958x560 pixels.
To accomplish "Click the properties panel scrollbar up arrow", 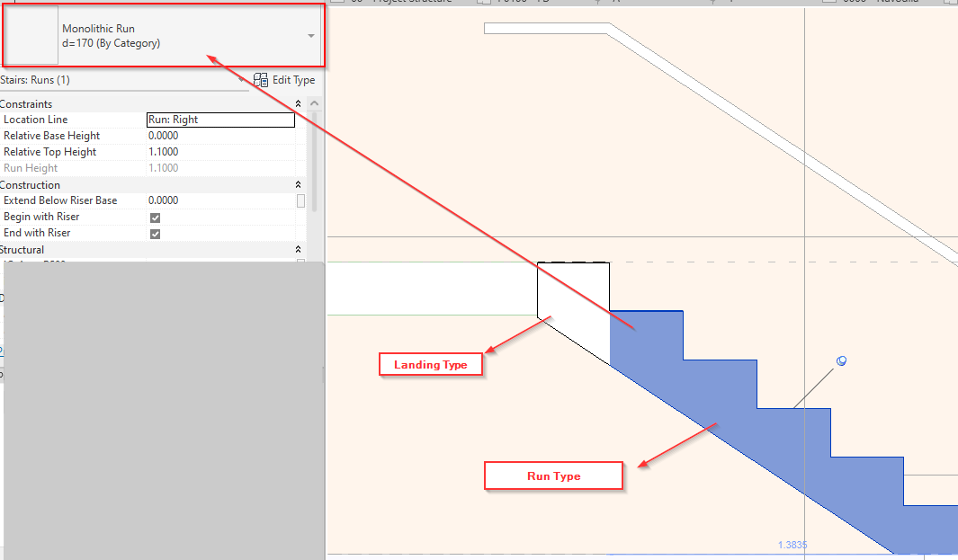I will (x=314, y=102).
